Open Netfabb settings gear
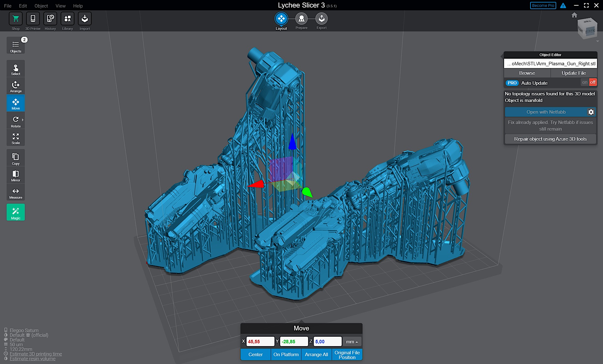 [x=591, y=112]
